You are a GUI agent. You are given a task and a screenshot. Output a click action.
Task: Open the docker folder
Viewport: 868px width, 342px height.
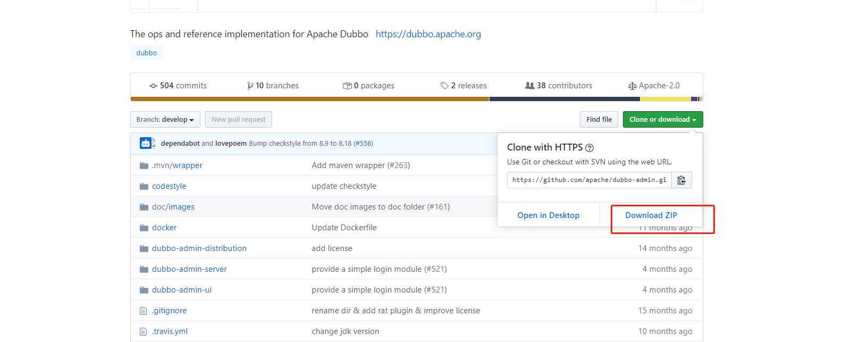(x=164, y=228)
